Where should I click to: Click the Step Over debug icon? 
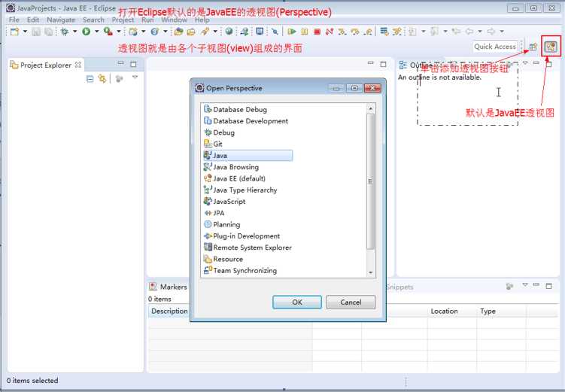click(355, 32)
